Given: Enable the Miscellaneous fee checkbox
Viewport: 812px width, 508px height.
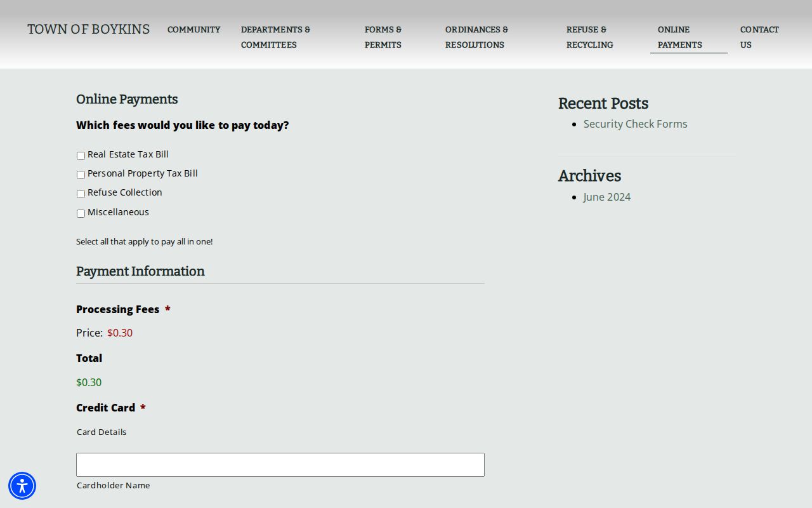Looking at the screenshot, I should tap(81, 213).
